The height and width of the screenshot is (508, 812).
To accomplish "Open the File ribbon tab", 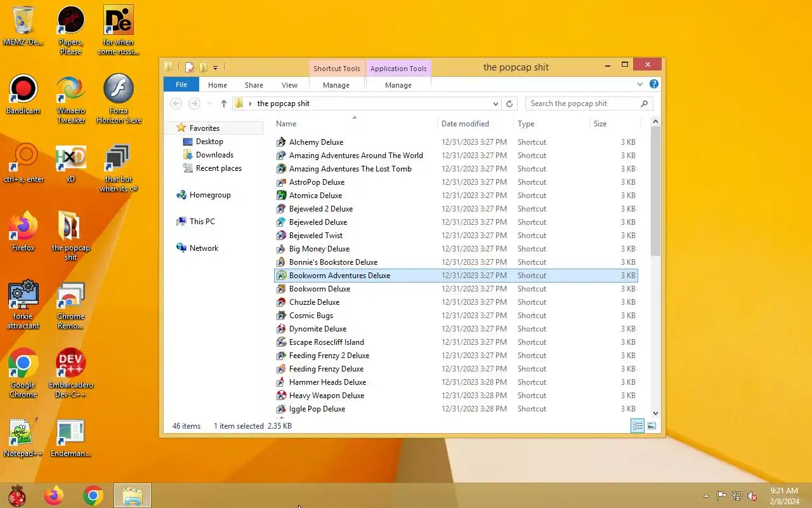I will [x=181, y=84].
